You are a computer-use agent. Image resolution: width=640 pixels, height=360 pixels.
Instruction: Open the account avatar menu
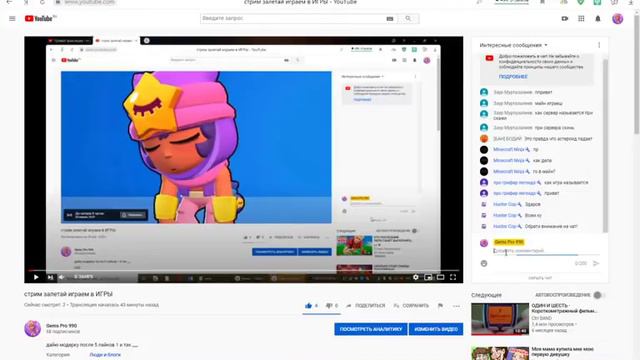click(x=618, y=19)
